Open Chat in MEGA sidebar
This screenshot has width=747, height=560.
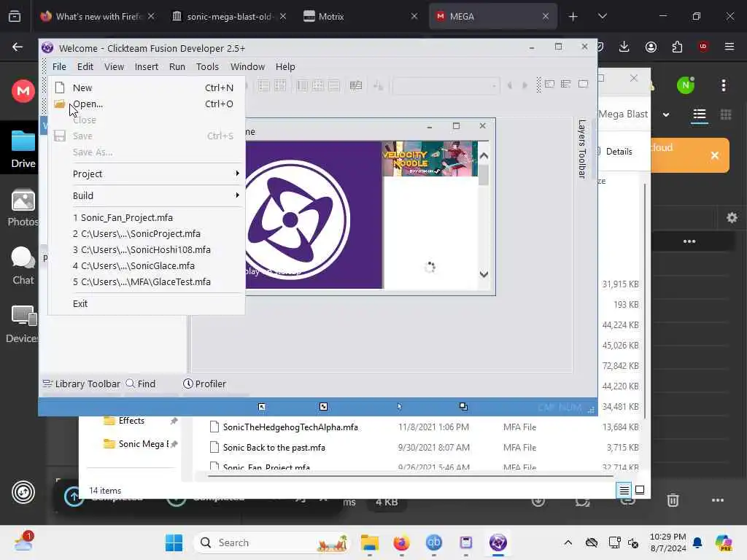coord(23,265)
